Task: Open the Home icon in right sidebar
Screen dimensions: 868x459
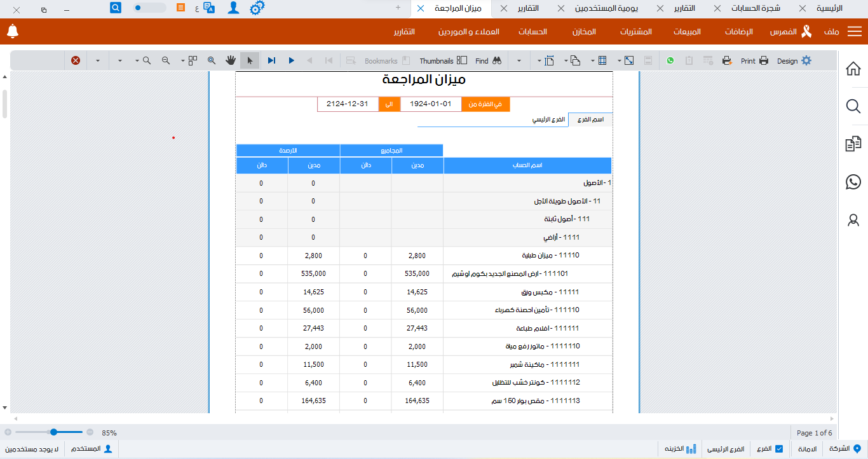Action: (853, 69)
